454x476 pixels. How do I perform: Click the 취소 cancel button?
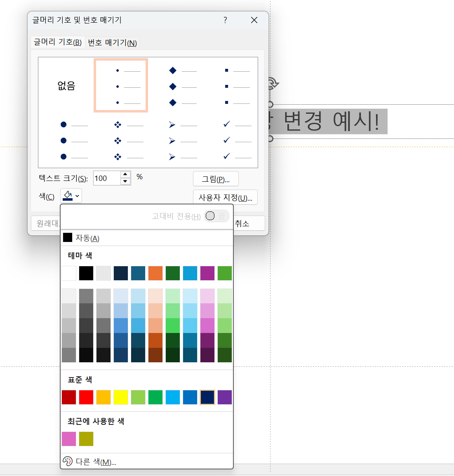coord(249,224)
